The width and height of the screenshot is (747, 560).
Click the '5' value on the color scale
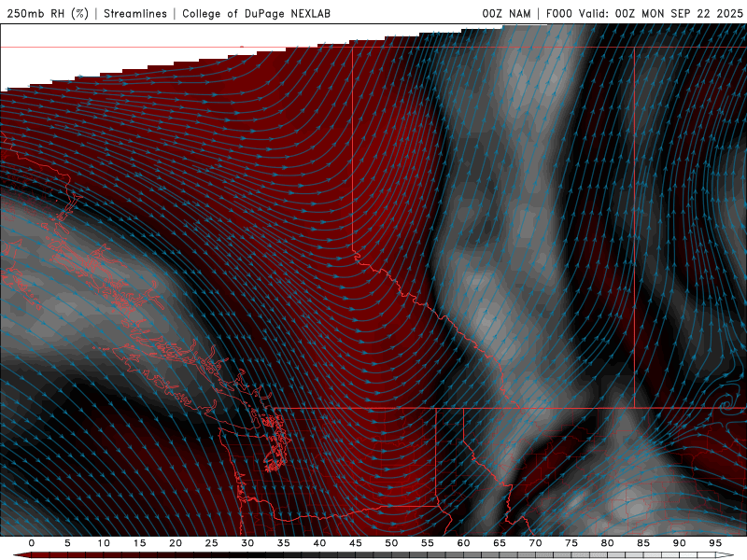[x=67, y=543]
